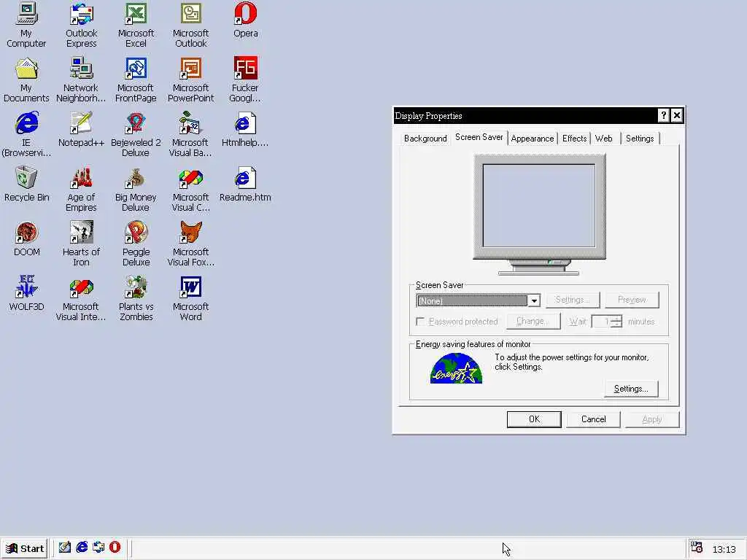Select the Notepad++ shortcut
Screen dimensions: 747x560
(81, 130)
